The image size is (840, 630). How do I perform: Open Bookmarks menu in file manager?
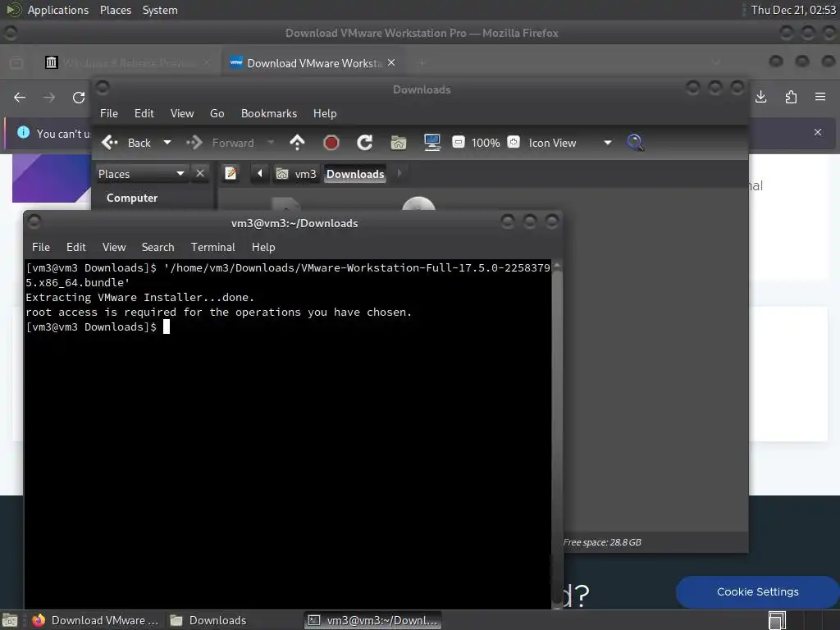pos(269,113)
